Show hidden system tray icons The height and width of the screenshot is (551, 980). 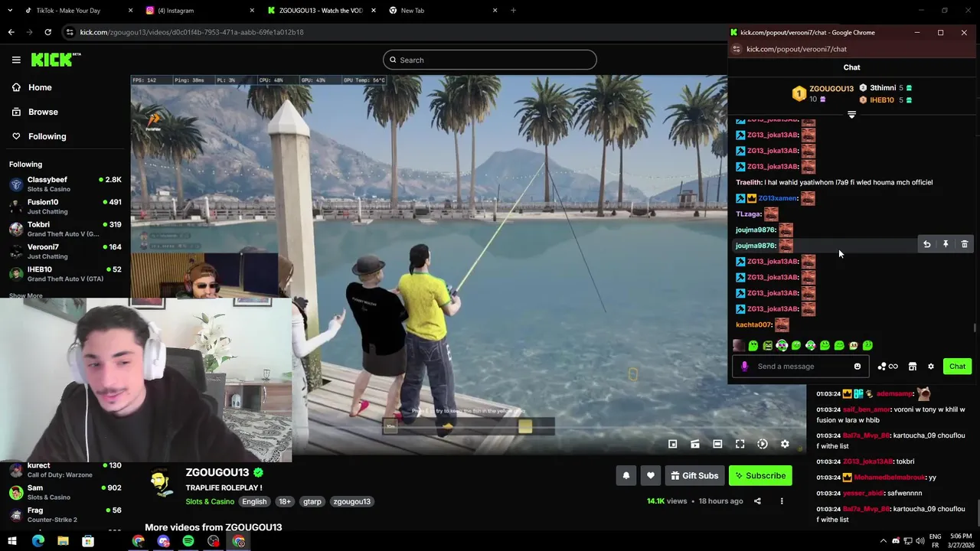883,541
